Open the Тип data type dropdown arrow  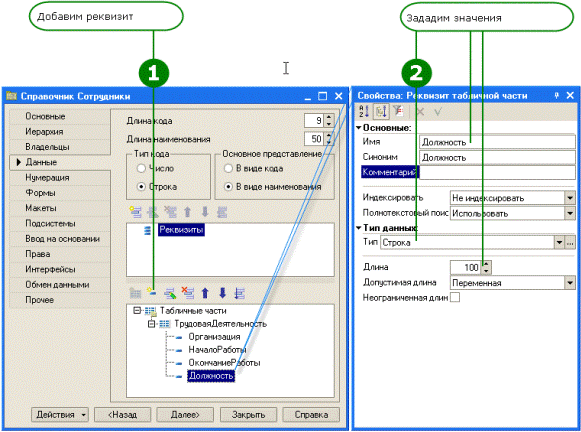click(559, 243)
